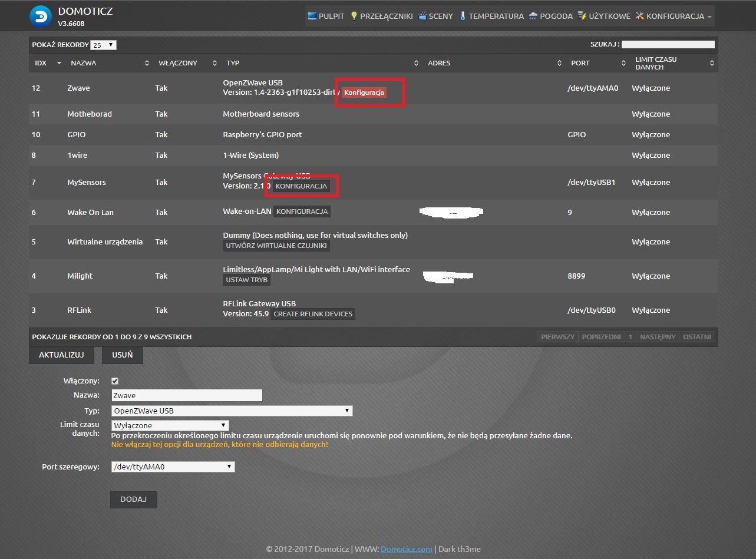Open Limit czasu danych dropdown
The image size is (756, 559).
coord(170,425)
